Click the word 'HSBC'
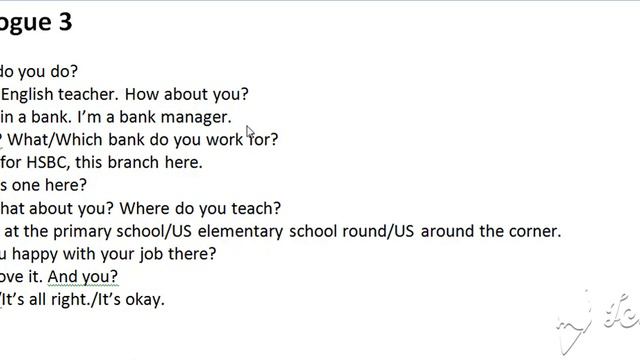Image resolution: width=640 pixels, height=360 pixels. click(47, 162)
